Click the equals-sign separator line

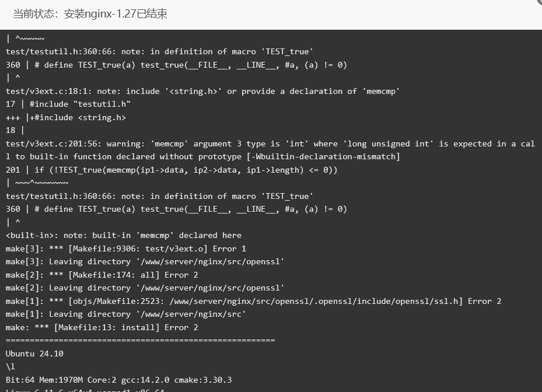[141, 341]
